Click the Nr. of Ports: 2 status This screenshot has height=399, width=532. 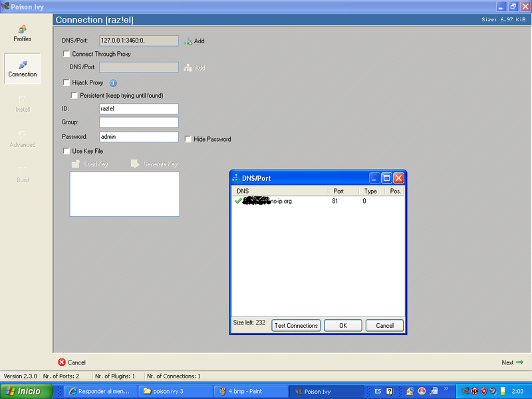pyautogui.click(x=61, y=376)
